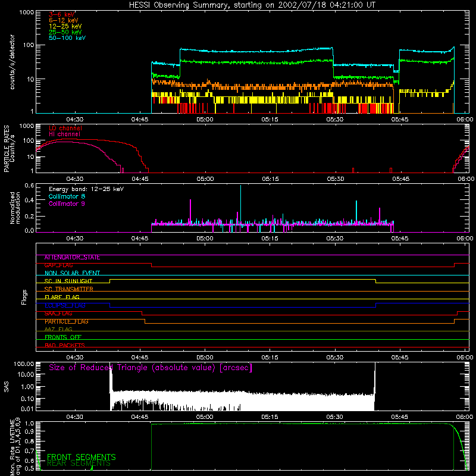476x476 pixels.
Task: Click the HI channel legend label
Action: tap(65, 134)
